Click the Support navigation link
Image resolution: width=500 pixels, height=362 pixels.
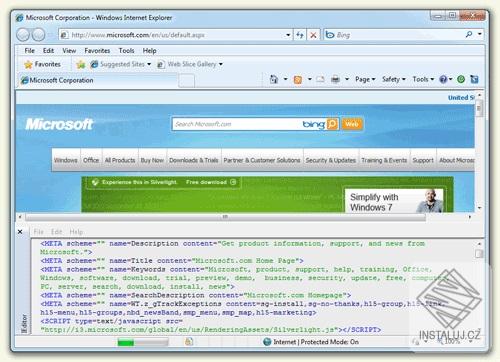[423, 160]
